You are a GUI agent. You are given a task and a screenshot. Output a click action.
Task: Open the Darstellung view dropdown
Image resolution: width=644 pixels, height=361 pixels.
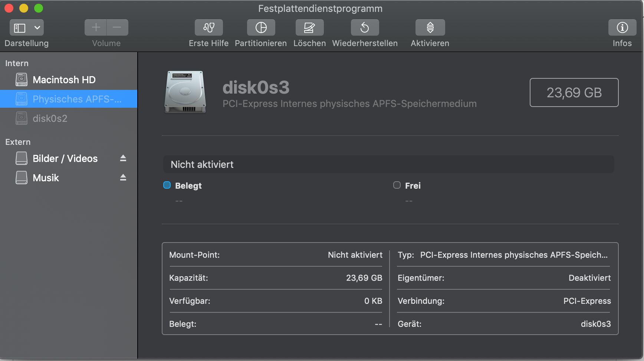(x=37, y=27)
